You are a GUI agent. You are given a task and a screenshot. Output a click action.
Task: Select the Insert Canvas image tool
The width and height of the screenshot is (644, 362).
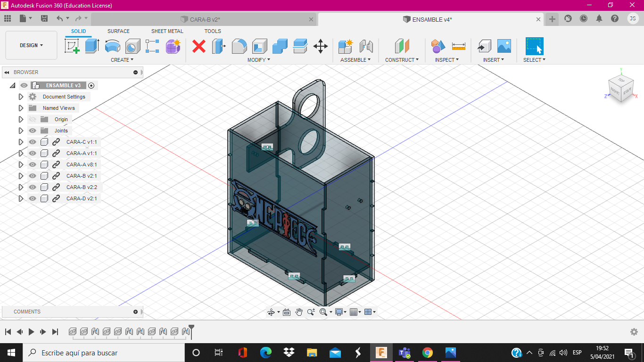[x=504, y=46]
